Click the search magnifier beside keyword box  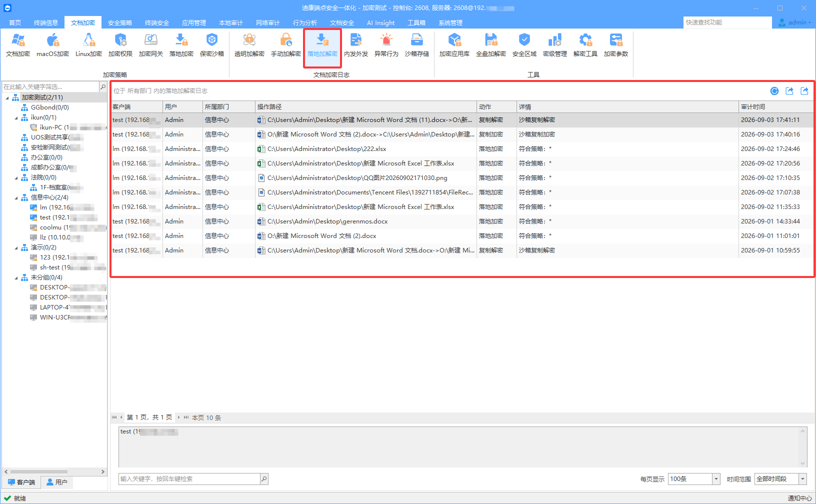(264, 479)
